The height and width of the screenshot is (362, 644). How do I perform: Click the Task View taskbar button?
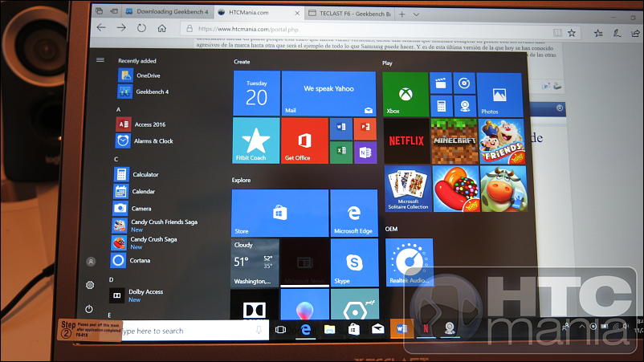point(280,330)
